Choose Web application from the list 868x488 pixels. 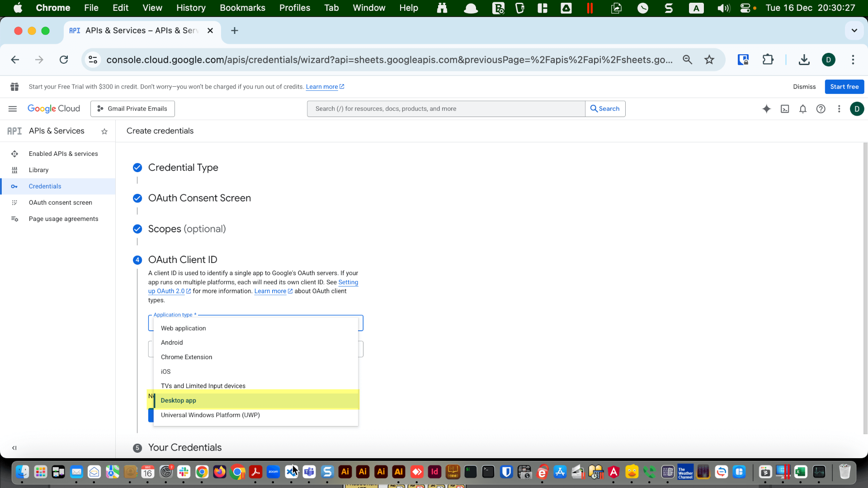tap(183, 328)
